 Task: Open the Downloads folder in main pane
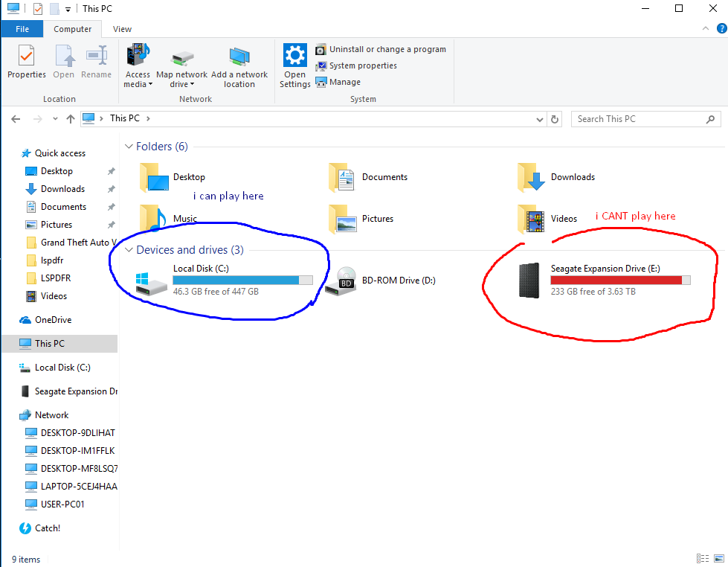click(555, 177)
